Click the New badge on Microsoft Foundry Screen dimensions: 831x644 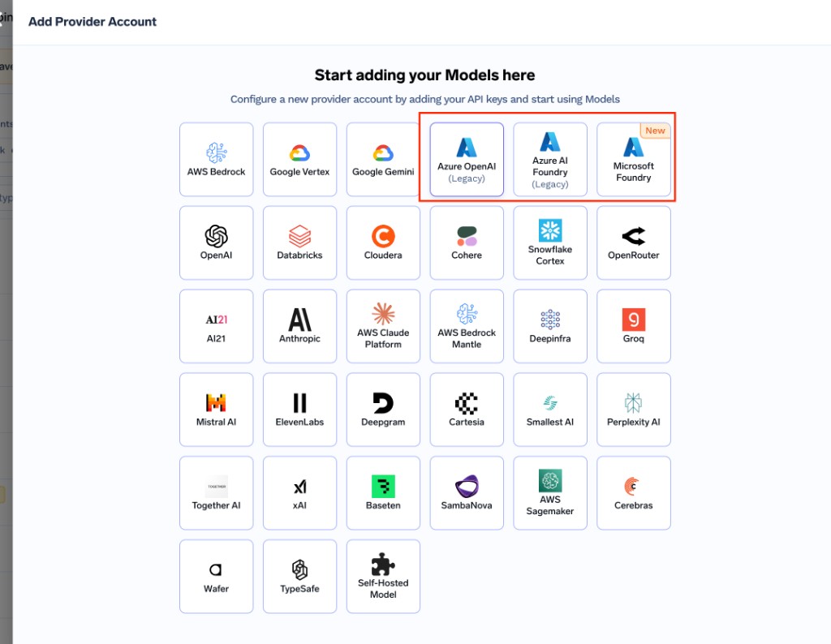[655, 131]
